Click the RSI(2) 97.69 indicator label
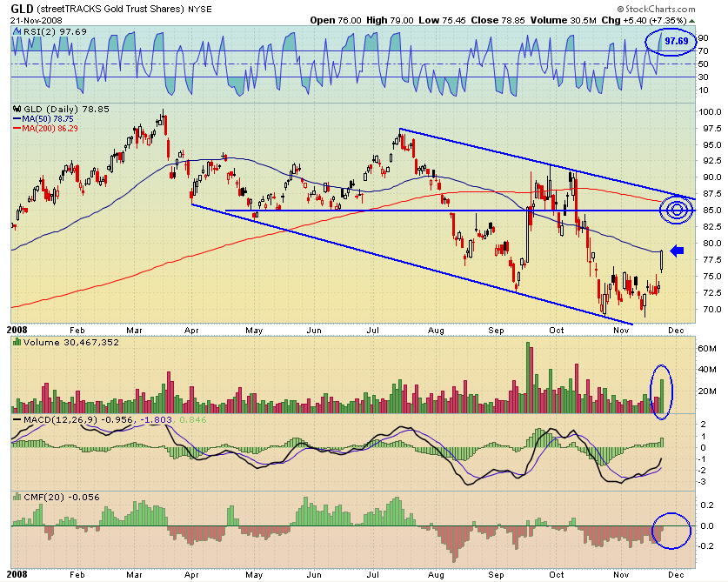 pyautogui.click(x=55, y=31)
